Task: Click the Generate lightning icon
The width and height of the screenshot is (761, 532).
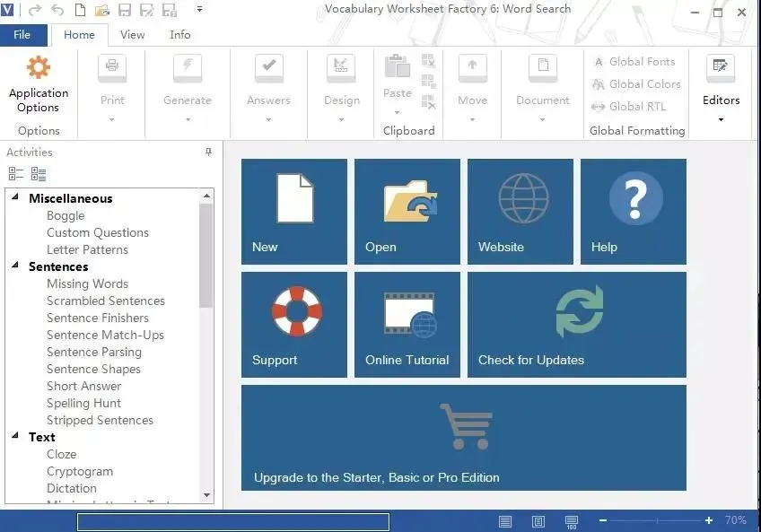Action: [188, 67]
